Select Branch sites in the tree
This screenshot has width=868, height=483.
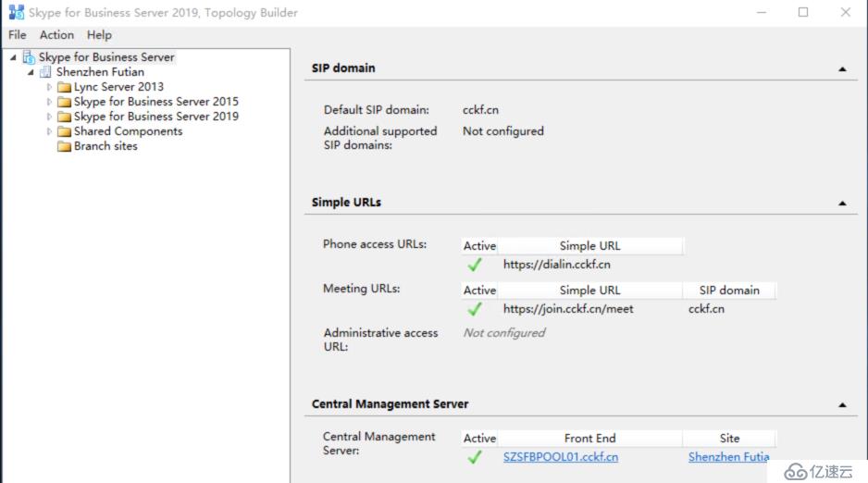click(105, 146)
